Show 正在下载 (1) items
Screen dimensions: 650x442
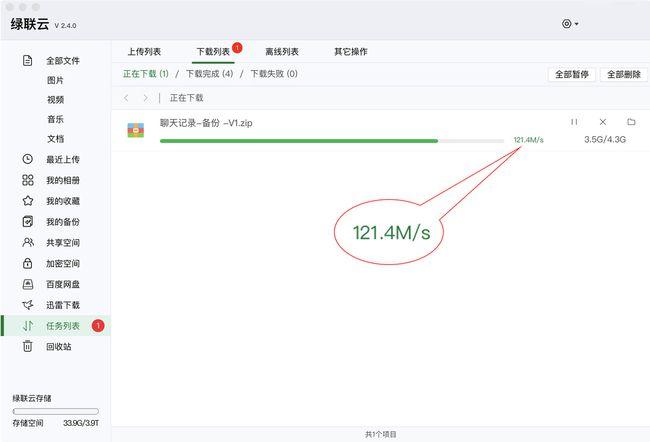pos(146,74)
